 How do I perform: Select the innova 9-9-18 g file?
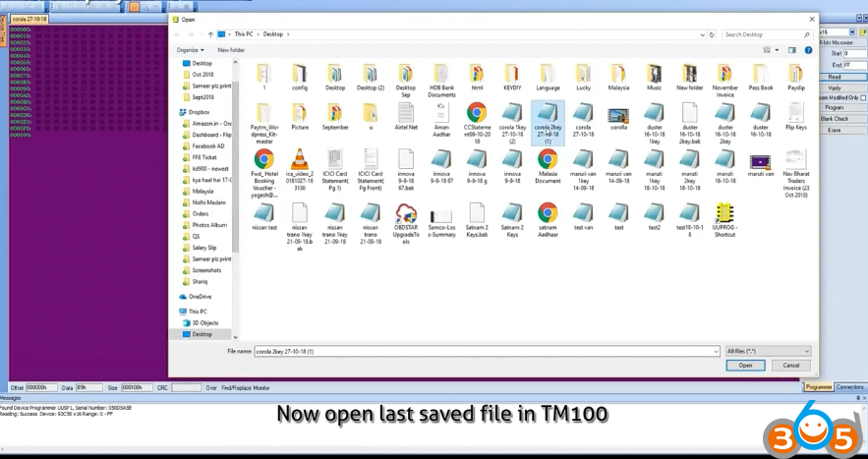[x=477, y=166]
